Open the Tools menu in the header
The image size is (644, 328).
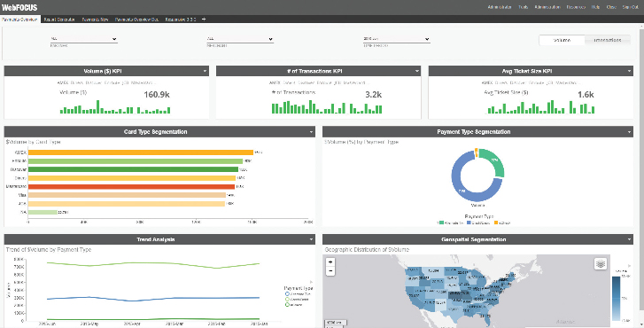pyautogui.click(x=523, y=7)
